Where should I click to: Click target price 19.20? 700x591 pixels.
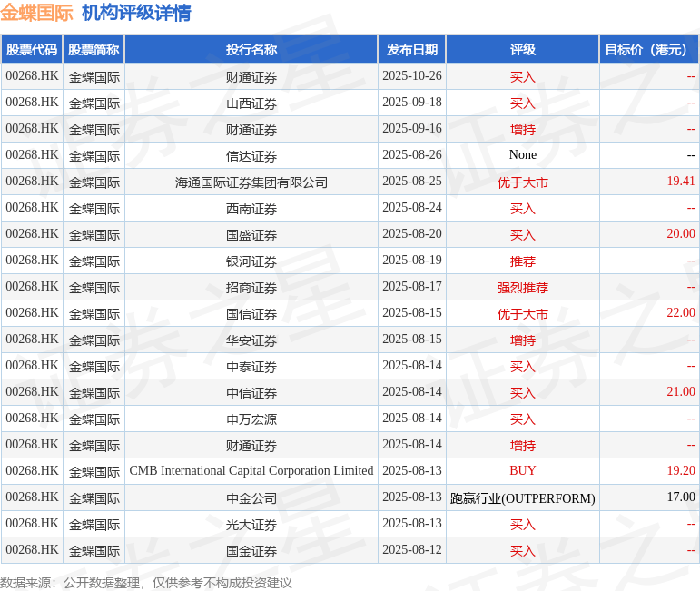681,471
